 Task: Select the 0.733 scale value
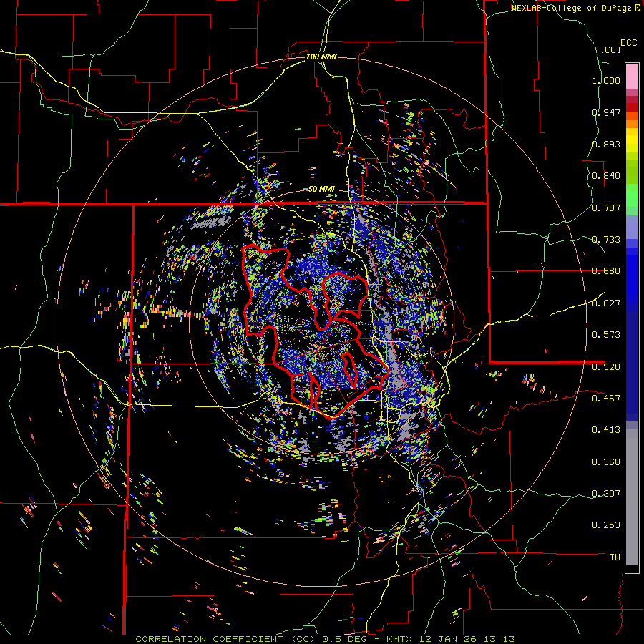(x=606, y=240)
